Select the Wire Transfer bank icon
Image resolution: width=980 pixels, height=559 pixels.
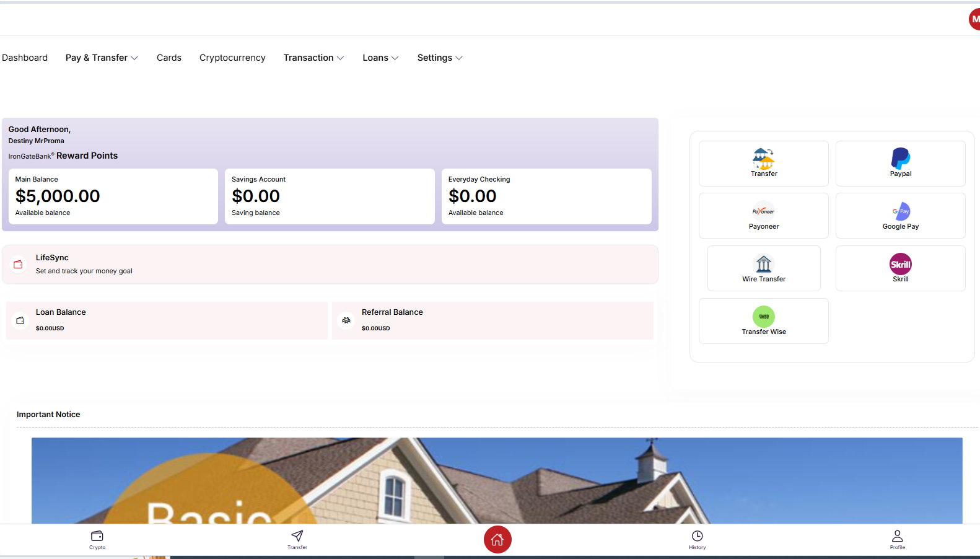pos(763,265)
